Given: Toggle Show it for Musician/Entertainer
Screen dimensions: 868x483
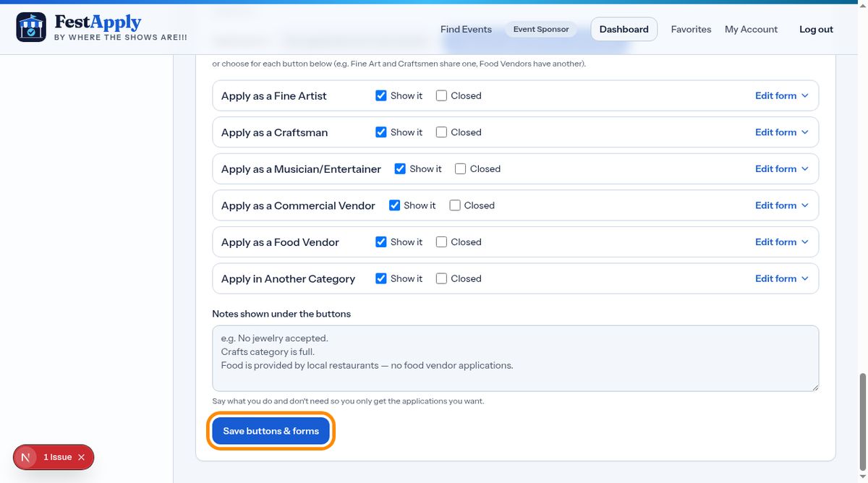Looking at the screenshot, I should [400, 168].
